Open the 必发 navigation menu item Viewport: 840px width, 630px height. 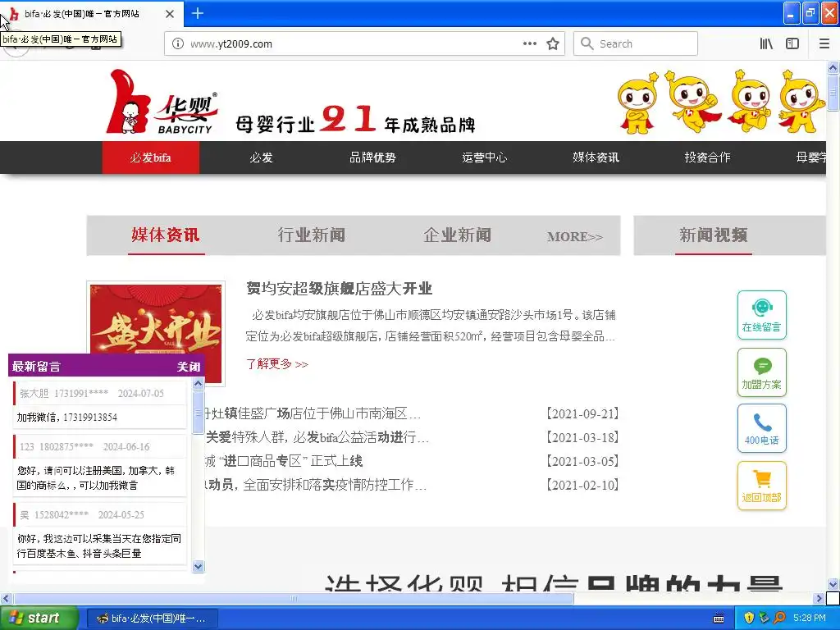262,157
